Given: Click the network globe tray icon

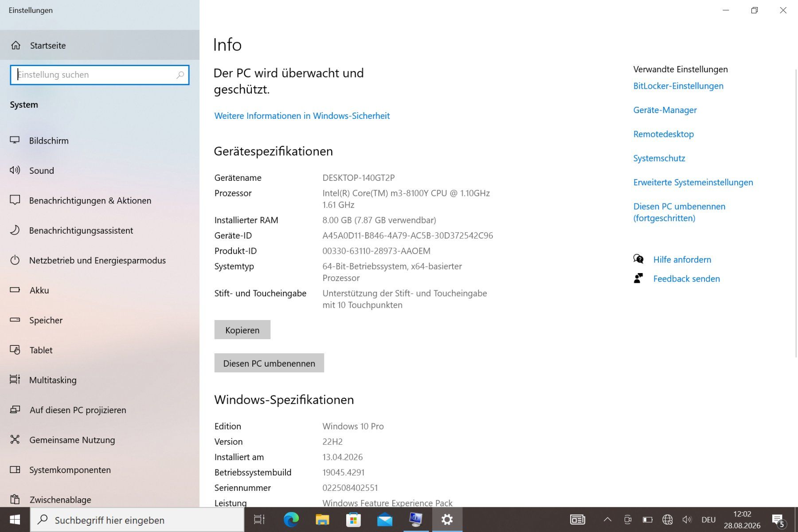Looking at the screenshot, I should pos(668,520).
